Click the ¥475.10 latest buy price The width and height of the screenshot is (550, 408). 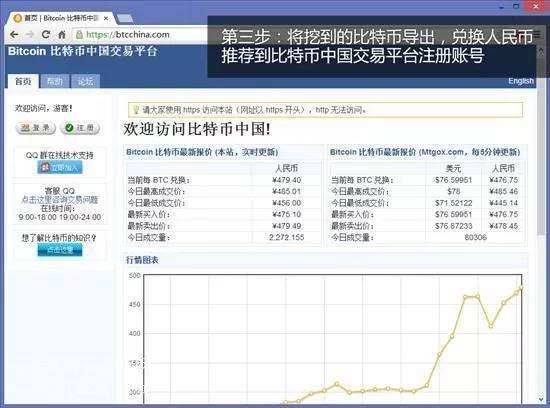click(x=287, y=214)
